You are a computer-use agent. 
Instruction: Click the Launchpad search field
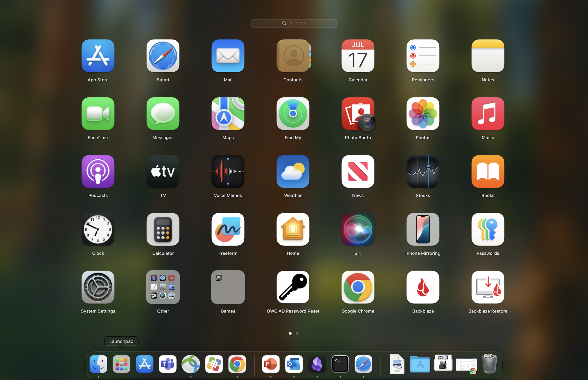coord(294,23)
